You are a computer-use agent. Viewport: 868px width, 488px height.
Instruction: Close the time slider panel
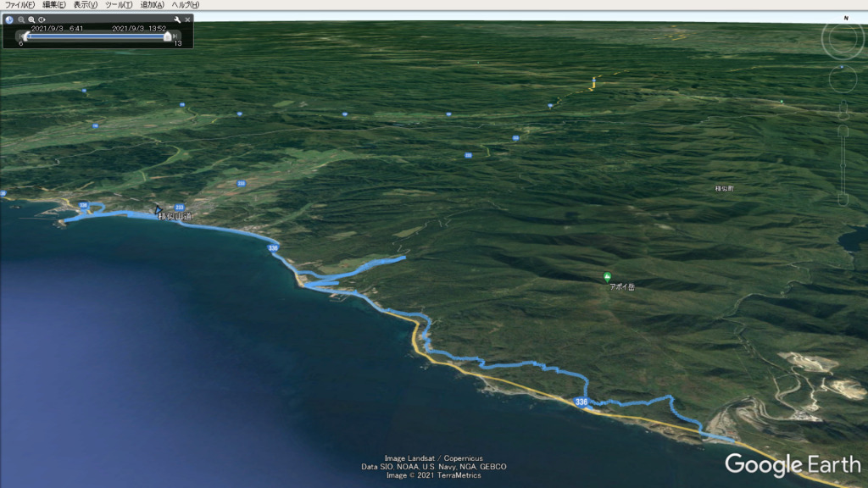coord(187,19)
